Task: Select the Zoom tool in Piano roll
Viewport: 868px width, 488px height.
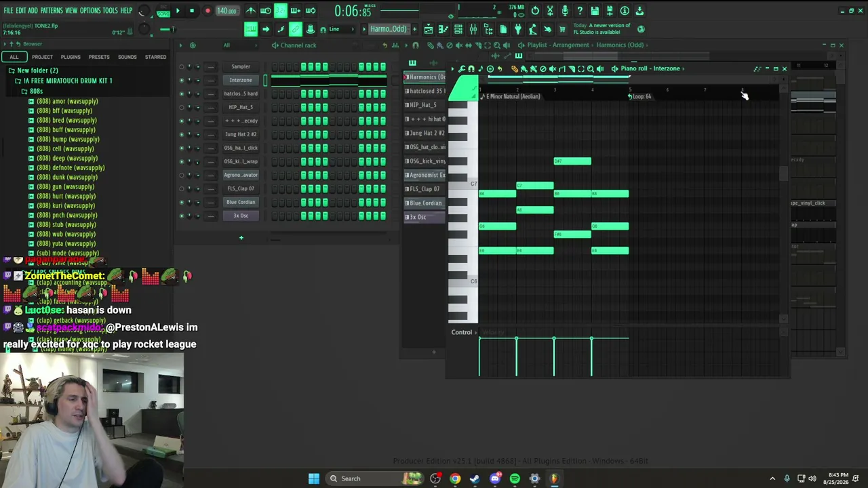Action: (590, 68)
